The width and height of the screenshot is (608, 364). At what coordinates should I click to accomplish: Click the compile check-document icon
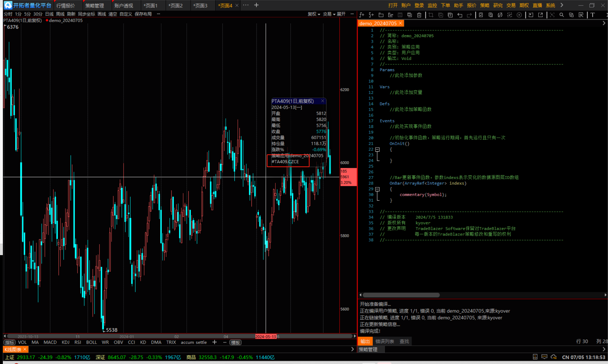pyautogui.click(x=481, y=15)
